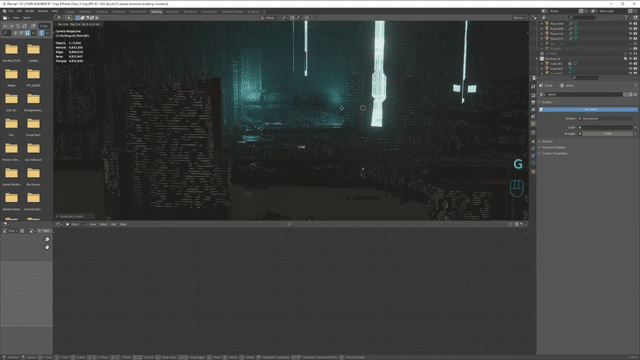Open the Scene properties tab
Image resolution: width=640 pixels, height=360 pixels.
(x=533, y=117)
